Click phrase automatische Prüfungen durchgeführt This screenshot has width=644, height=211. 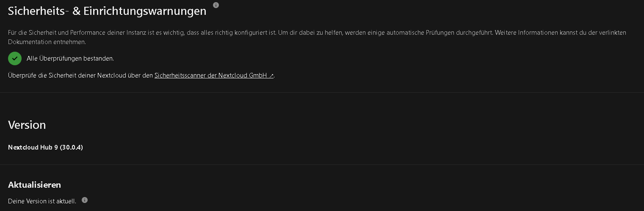440,33
